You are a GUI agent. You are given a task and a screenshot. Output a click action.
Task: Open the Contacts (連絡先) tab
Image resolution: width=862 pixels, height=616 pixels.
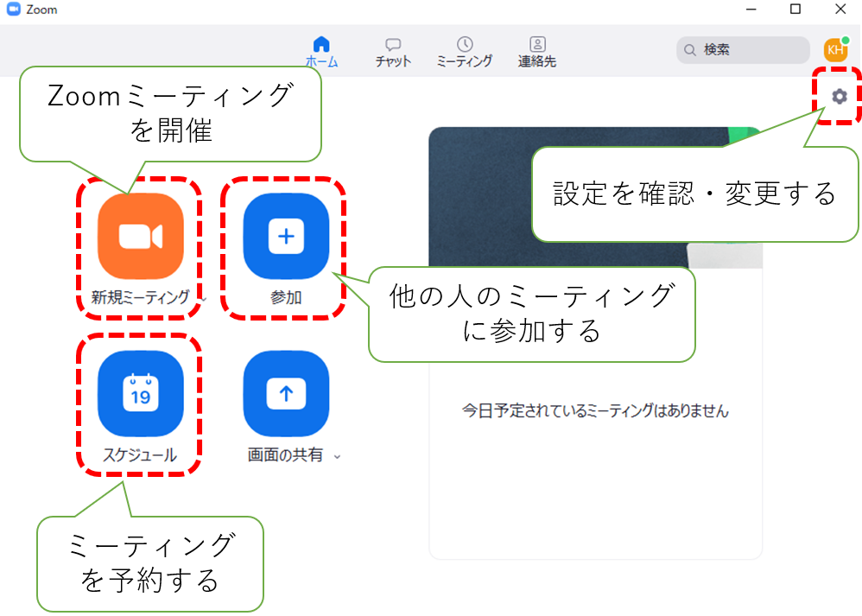pyautogui.click(x=537, y=52)
